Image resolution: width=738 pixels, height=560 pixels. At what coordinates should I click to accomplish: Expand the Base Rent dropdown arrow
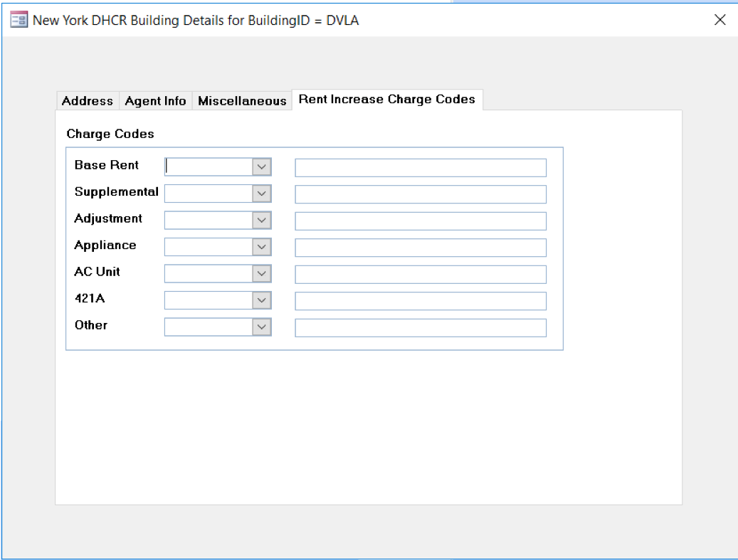pos(262,167)
